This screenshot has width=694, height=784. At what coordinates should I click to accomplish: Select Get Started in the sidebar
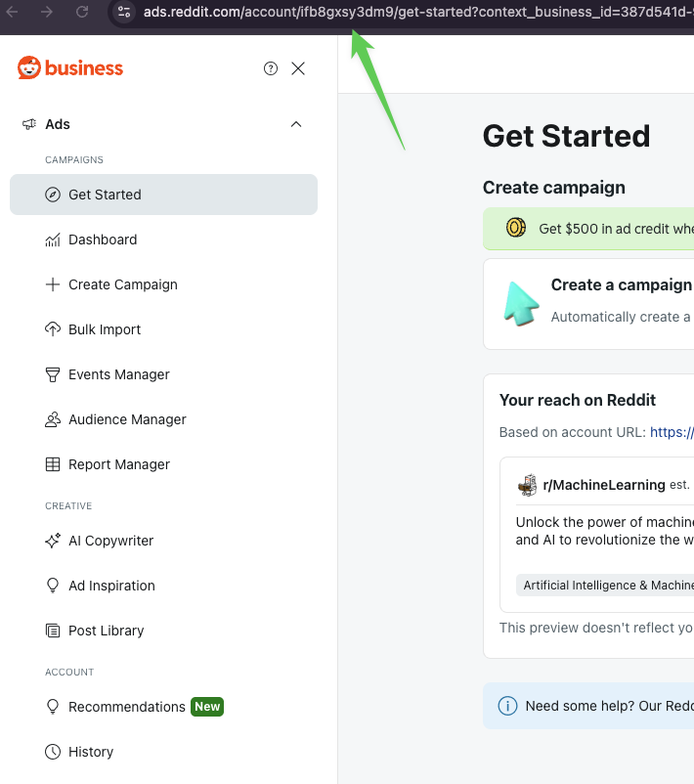tap(106, 195)
